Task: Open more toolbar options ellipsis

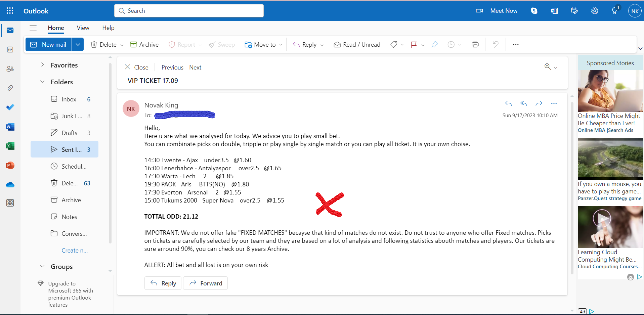Action: tap(516, 44)
